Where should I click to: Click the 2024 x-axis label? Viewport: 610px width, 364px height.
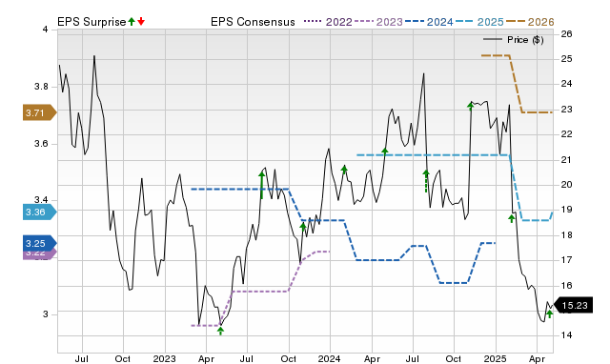tap(330, 358)
